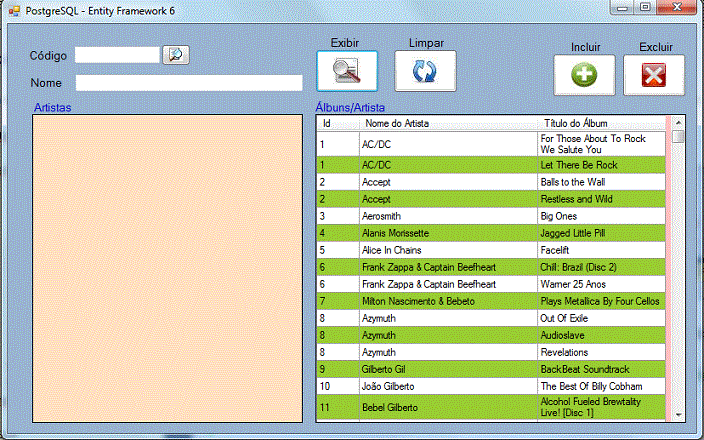Select the Id cell with value 11

(x=338, y=407)
